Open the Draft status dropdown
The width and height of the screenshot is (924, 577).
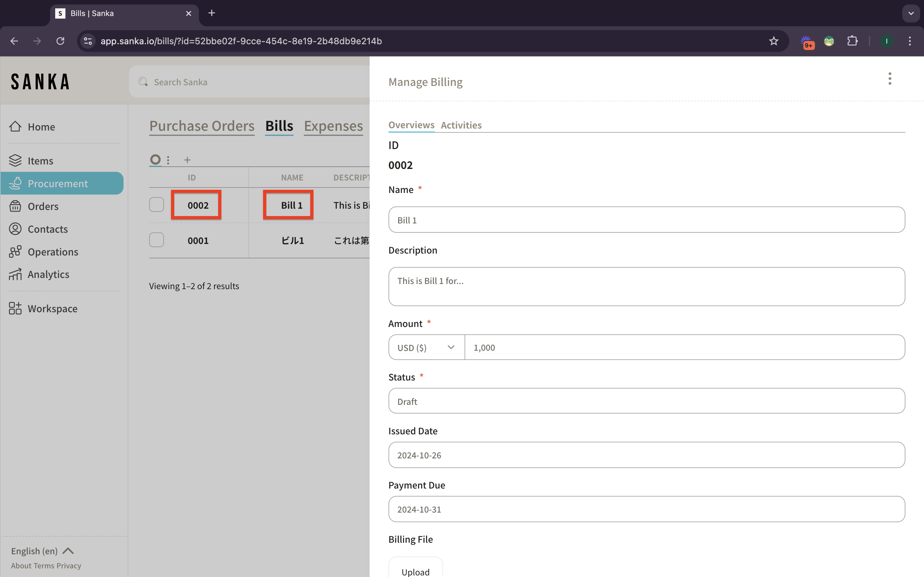tap(646, 401)
